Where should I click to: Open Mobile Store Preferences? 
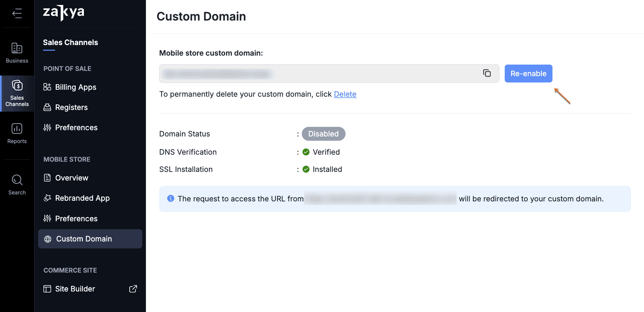point(76,219)
